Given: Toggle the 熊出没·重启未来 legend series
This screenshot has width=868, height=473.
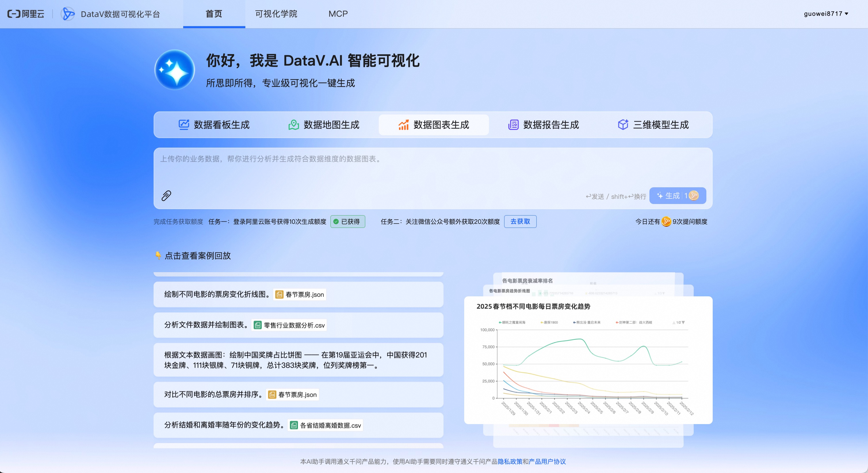Looking at the screenshot, I should (587, 323).
